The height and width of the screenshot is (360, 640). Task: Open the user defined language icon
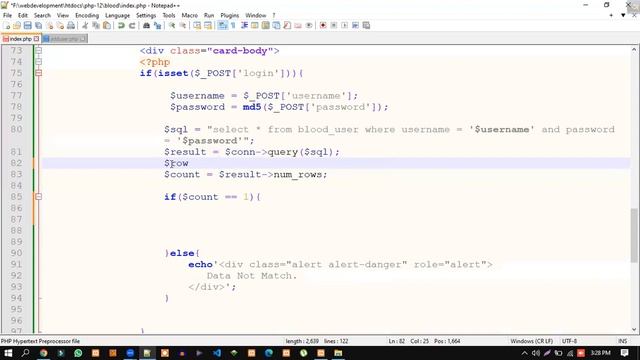coord(255,26)
